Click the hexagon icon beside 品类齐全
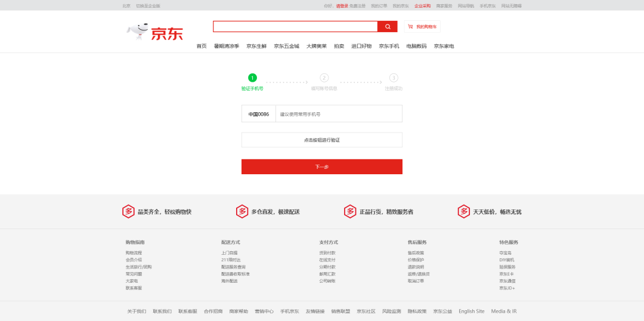Viewport: 644px width, 321px height. pyautogui.click(x=128, y=211)
